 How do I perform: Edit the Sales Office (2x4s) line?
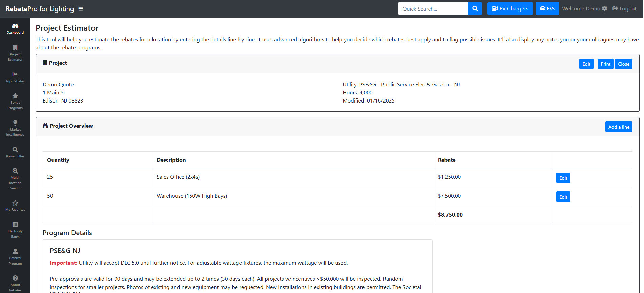[563, 178]
